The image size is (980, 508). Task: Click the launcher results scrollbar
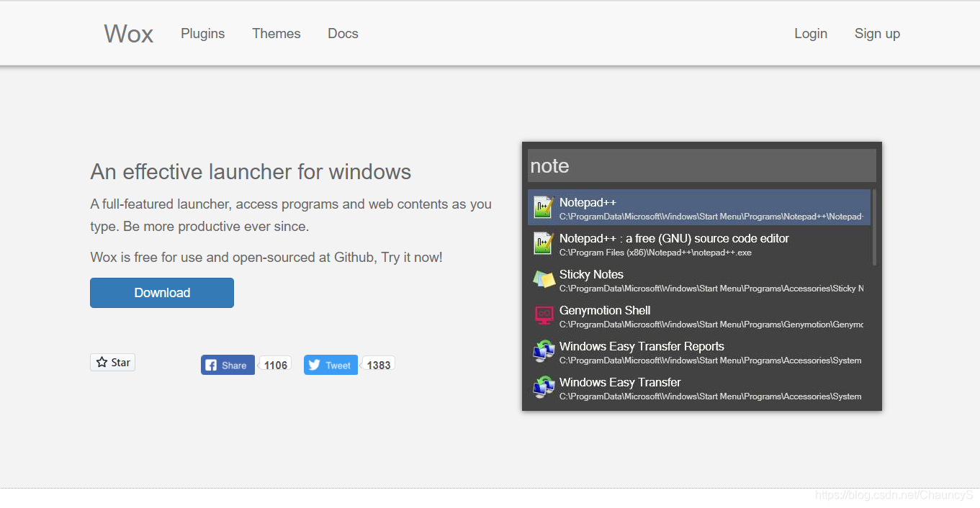(x=874, y=227)
